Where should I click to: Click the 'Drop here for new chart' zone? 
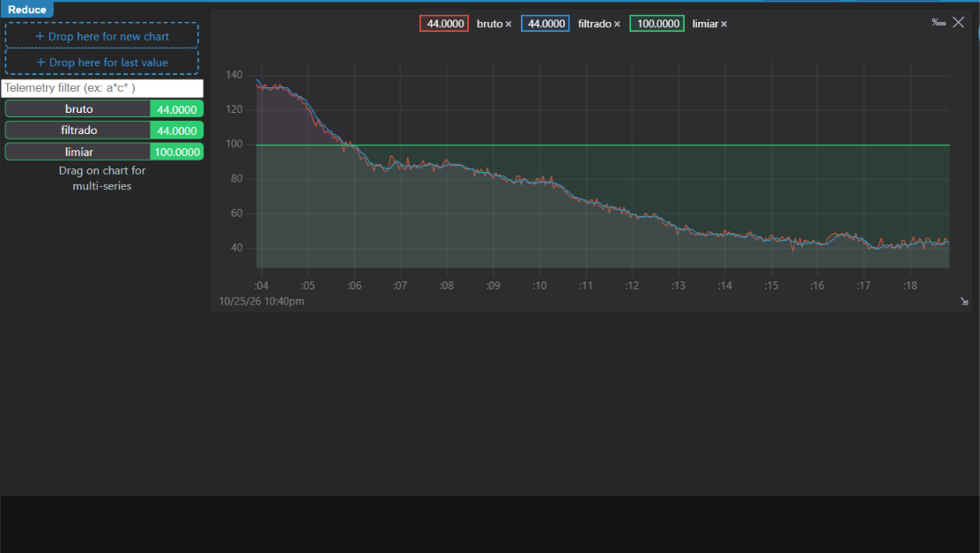click(102, 36)
